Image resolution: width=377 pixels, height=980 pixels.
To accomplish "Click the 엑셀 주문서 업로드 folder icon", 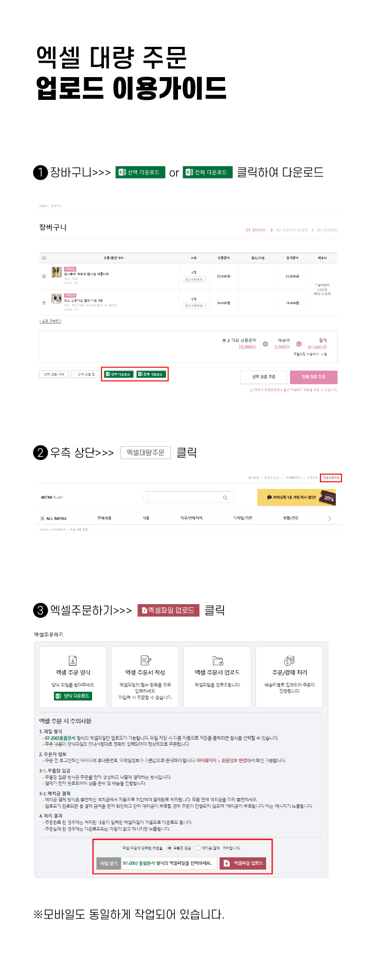I will 218,661.
